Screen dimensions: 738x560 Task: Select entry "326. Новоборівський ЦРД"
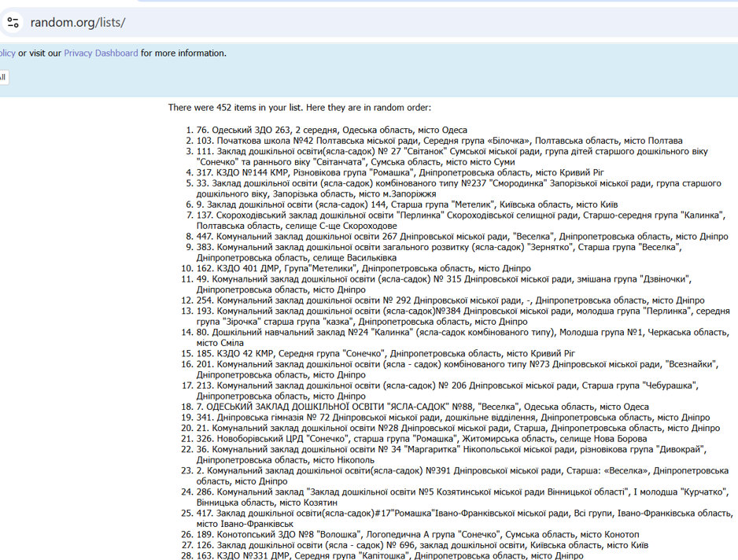point(422,439)
